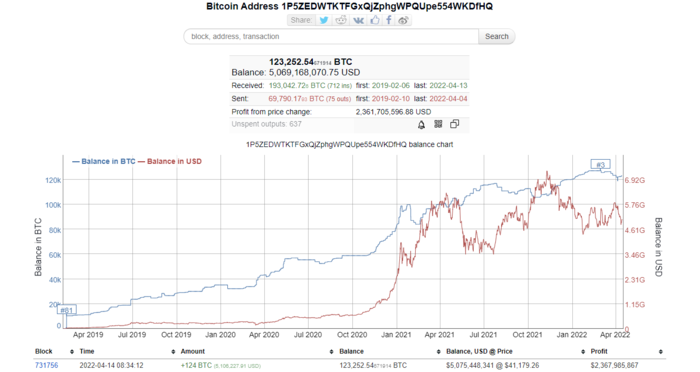700x372 pixels.
Task: Click timestamp 2022-04-14 08:34:12
Action: [112, 365]
